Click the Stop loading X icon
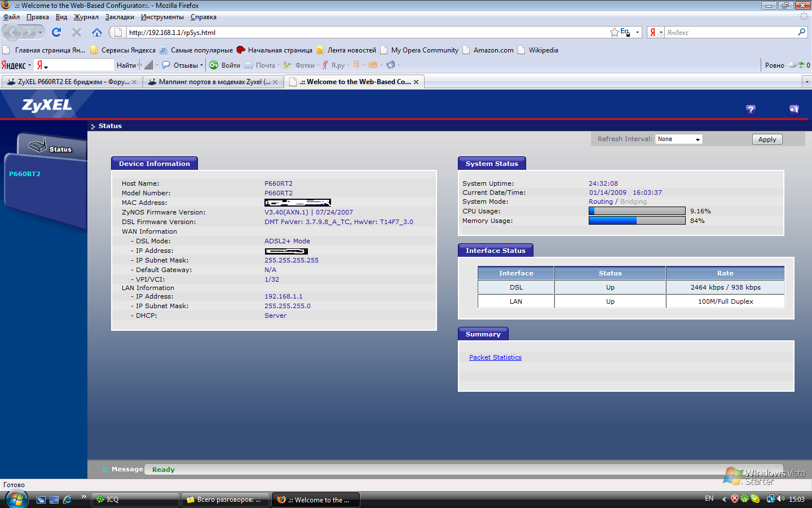Viewport: 812px width, 508px height. tap(77, 32)
